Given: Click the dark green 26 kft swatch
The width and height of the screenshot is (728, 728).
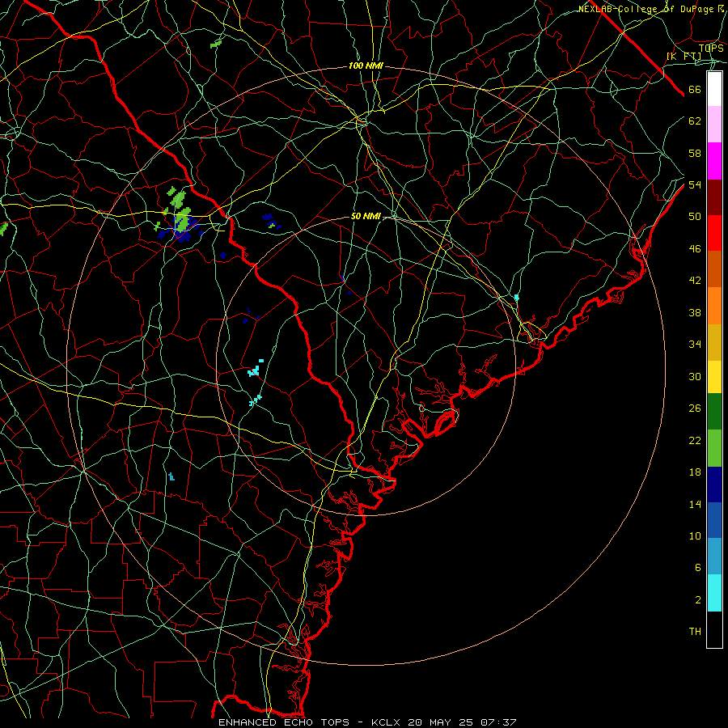Looking at the screenshot, I should point(714,412).
